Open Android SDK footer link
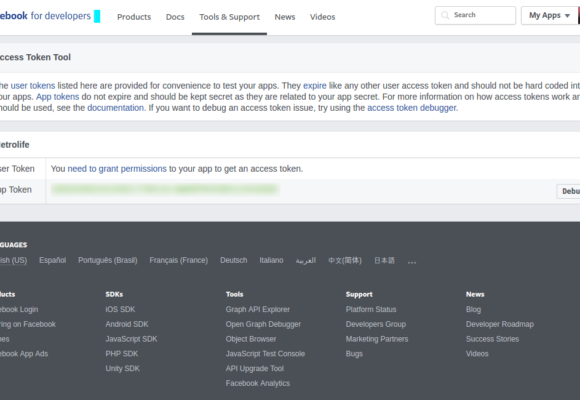580x400 pixels. (x=127, y=324)
